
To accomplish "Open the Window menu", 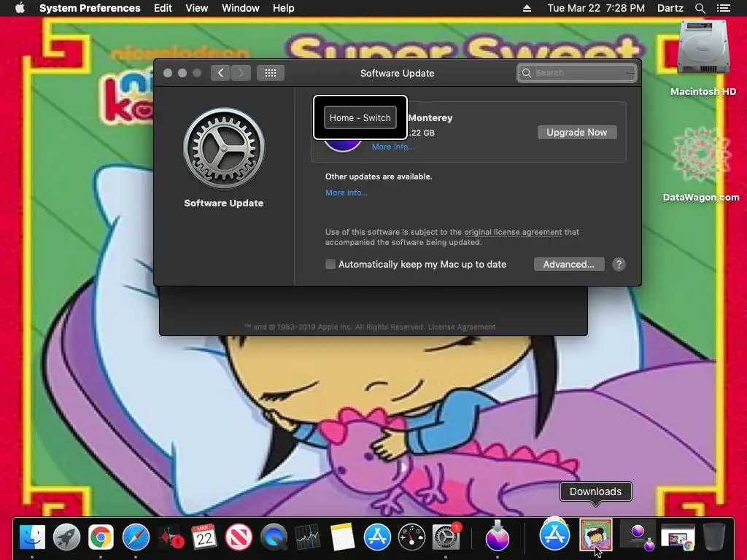I will 241,8.
